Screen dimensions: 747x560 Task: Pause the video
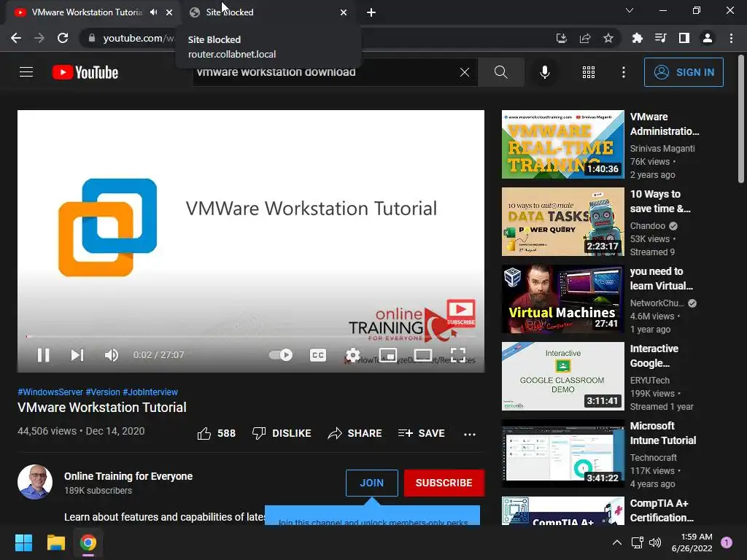43,355
